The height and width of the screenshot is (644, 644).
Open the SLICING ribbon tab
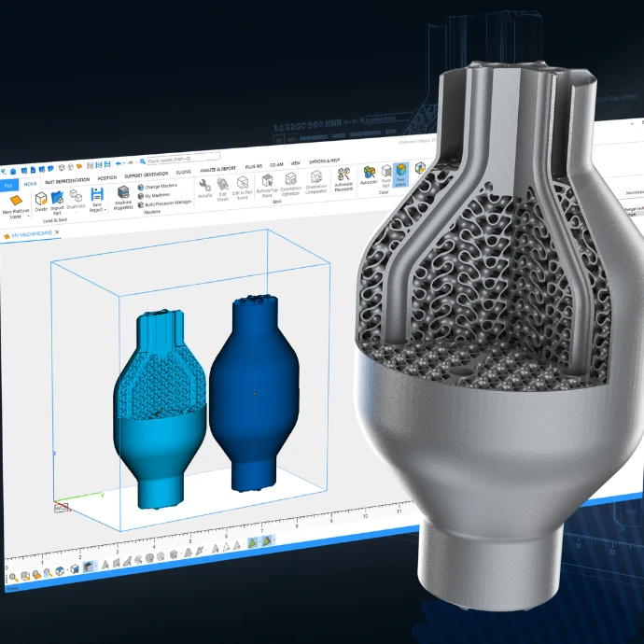click(x=184, y=172)
